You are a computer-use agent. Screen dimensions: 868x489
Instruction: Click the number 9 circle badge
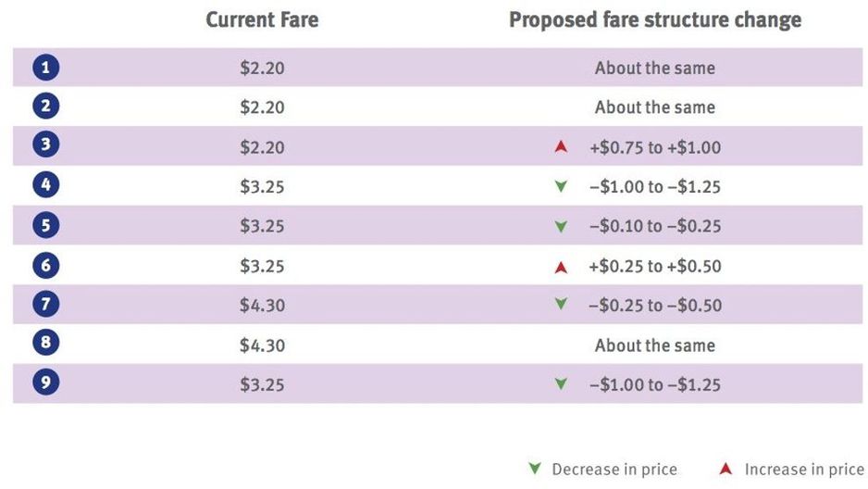point(44,384)
